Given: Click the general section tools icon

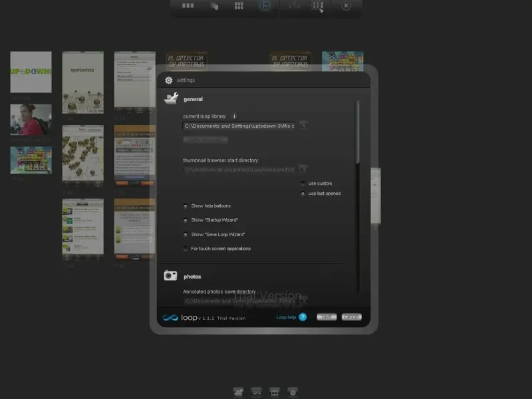Looking at the screenshot, I should 172,98.
